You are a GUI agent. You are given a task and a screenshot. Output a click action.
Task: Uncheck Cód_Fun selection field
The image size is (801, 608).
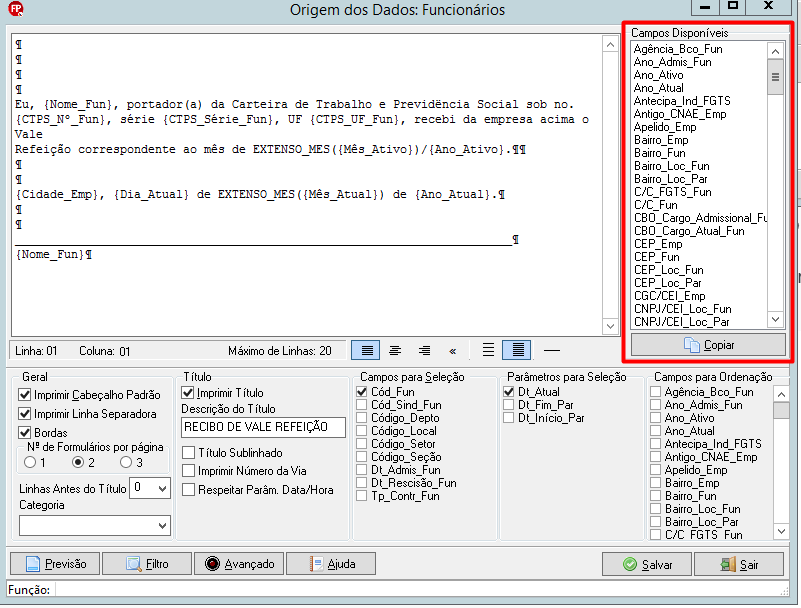tap(362, 392)
